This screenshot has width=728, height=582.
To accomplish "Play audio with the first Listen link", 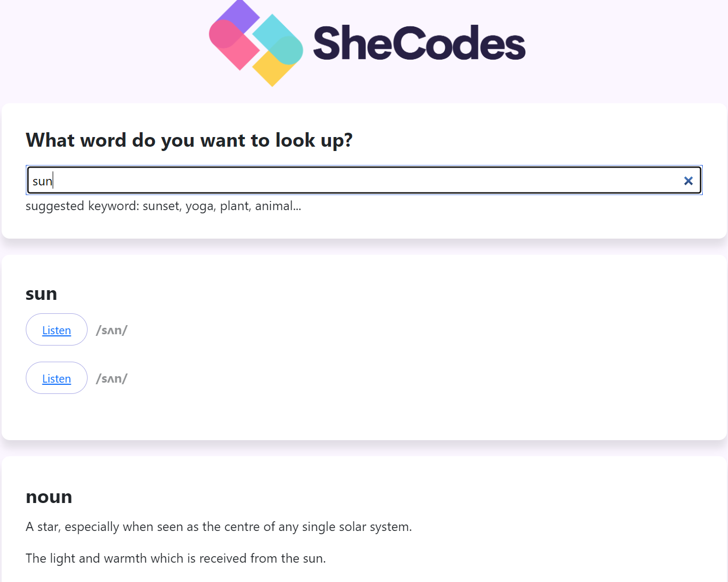I will [56, 330].
